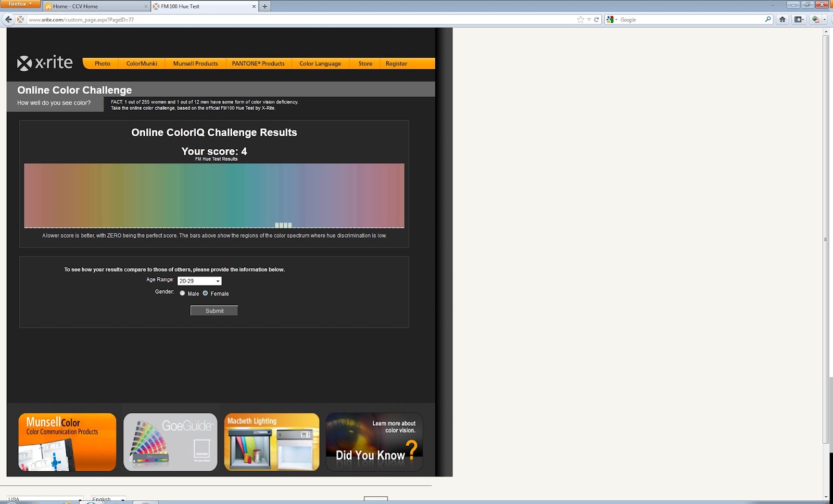This screenshot has width=833, height=504.
Task: Click the search magnifier icon
Action: tap(768, 19)
